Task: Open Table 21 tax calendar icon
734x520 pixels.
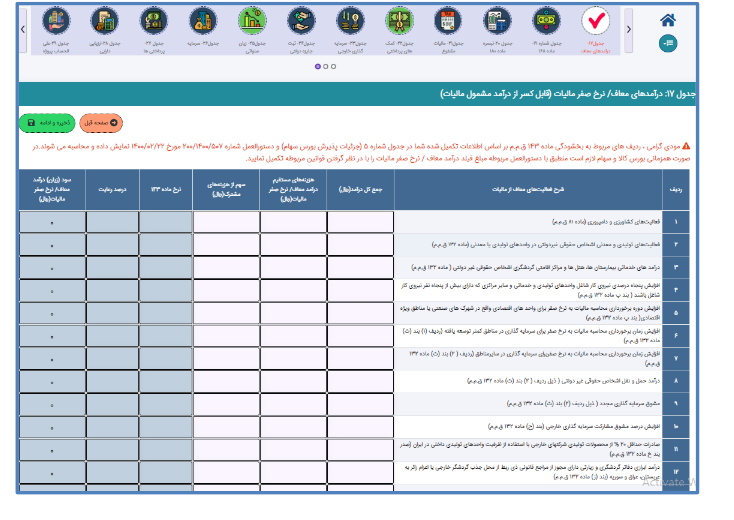Action: (448, 22)
